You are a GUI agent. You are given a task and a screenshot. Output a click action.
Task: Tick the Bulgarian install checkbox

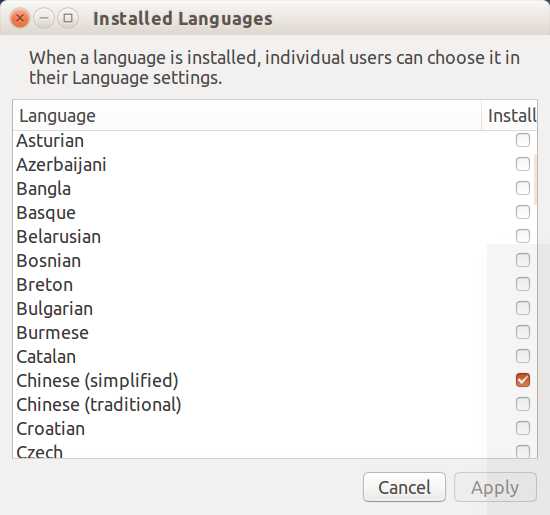[523, 308]
